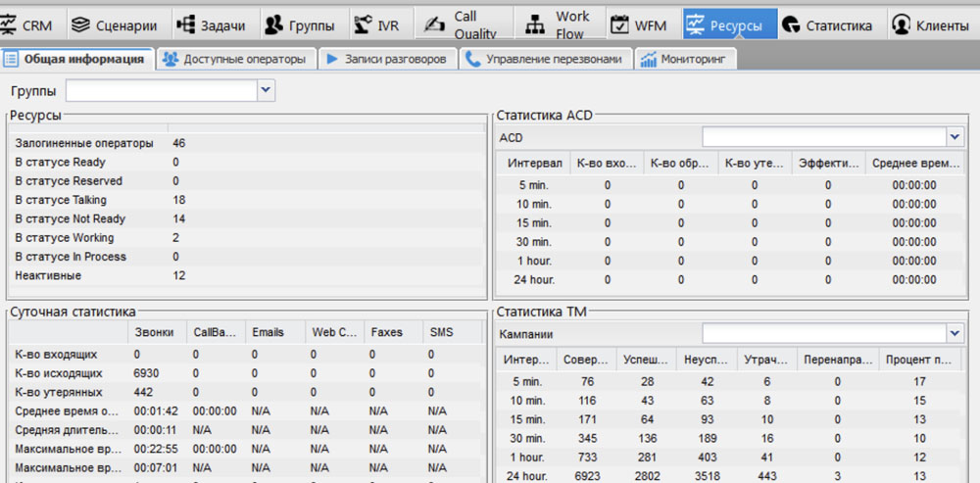Click the IVR module icon
The width and height of the screenshot is (980, 483).
[x=363, y=25]
